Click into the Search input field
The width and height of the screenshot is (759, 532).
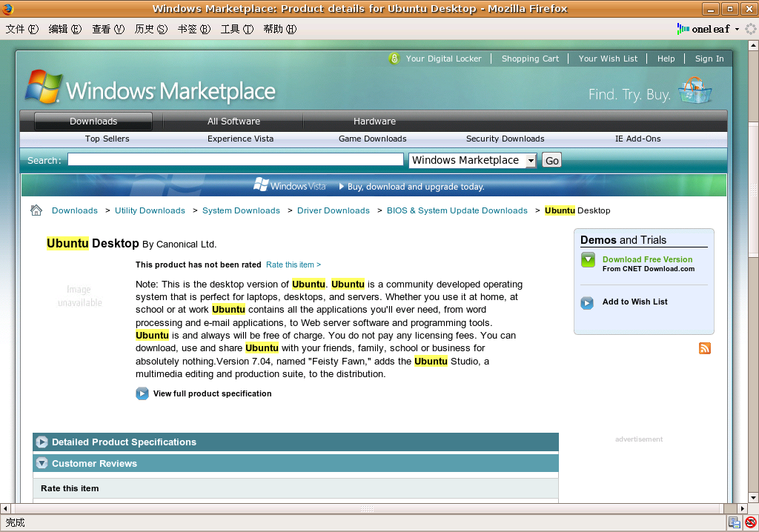236,160
